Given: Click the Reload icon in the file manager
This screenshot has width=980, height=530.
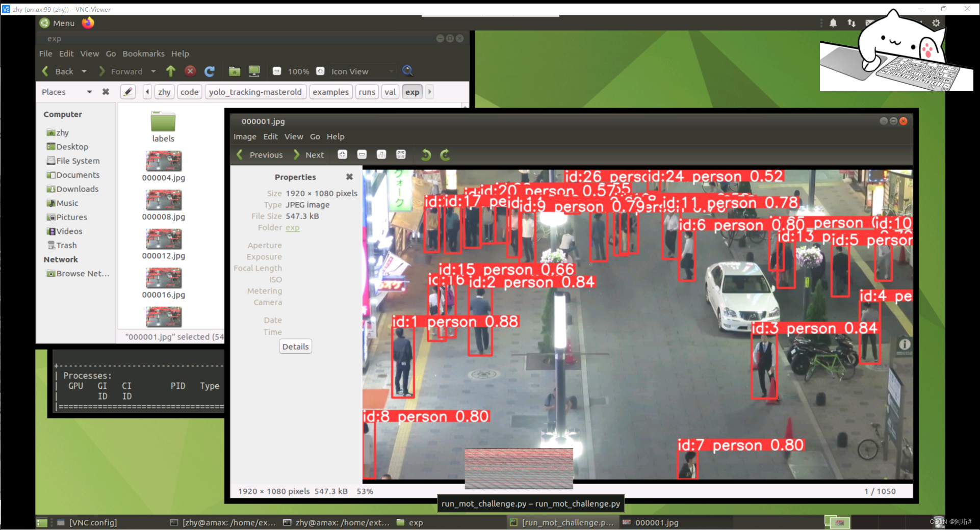Looking at the screenshot, I should (x=209, y=71).
